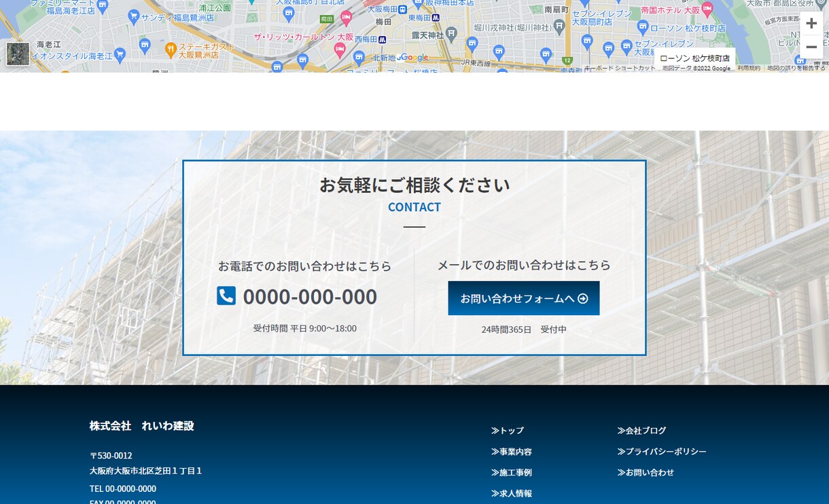Click the 0000-000-000 phone number
The width and height of the screenshot is (829, 504).
tap(310, 297)
